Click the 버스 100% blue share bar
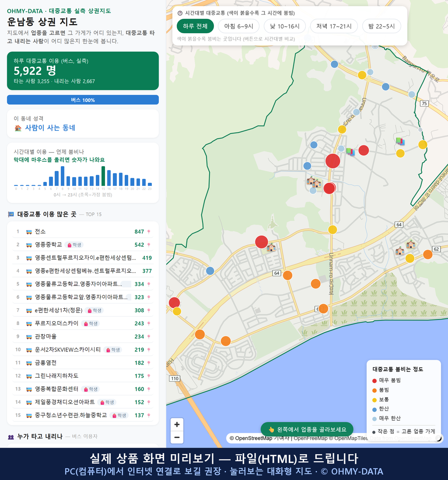448x480 pixels. tap(83, 100)
